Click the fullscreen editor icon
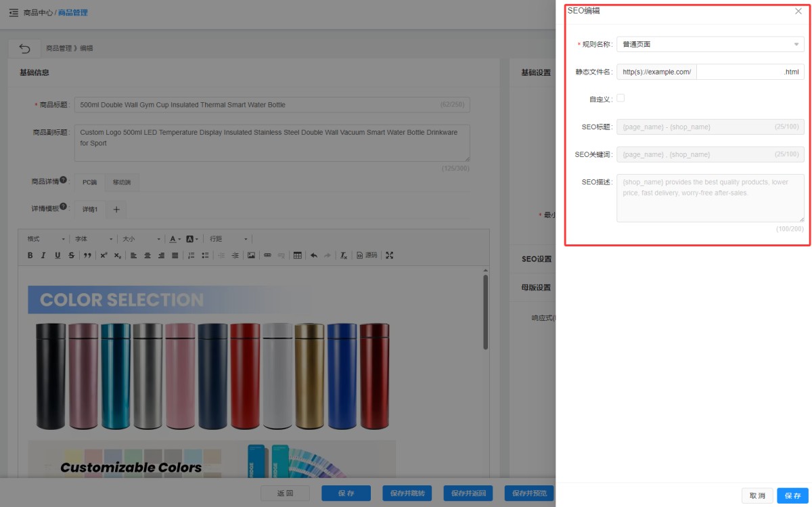Image resolution: width=812 pixels, height=507 pixels. tap(389, 255)
